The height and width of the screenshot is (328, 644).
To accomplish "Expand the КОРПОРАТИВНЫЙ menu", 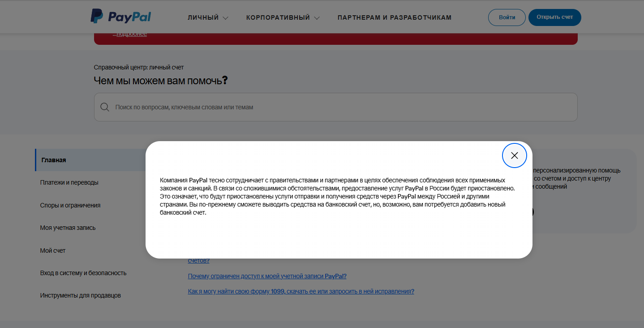I will tap(283, 17).
